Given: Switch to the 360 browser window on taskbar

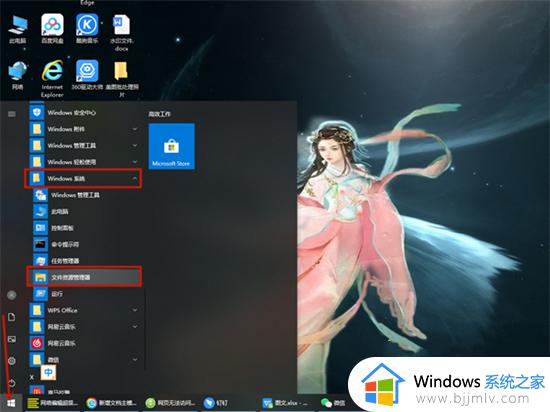Looking at the screenshot, I should pyautogui.click(x=170, y=403).
